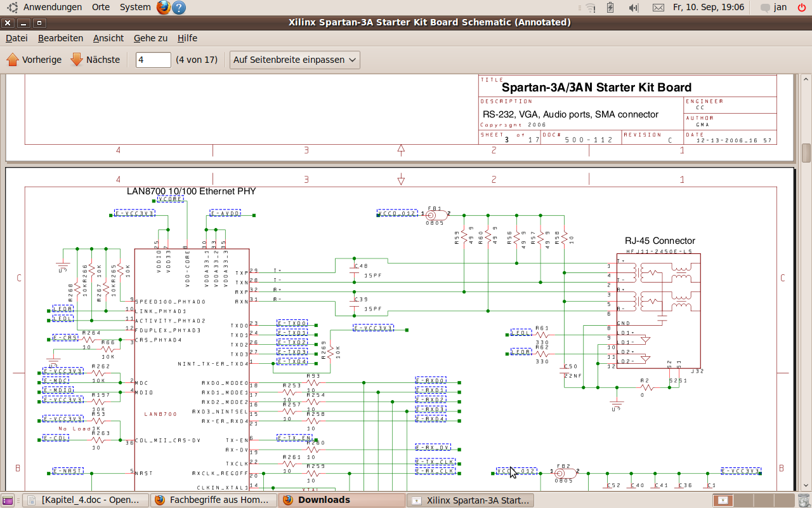Open the volume control icon
The image size is (812, 508).
633,8
